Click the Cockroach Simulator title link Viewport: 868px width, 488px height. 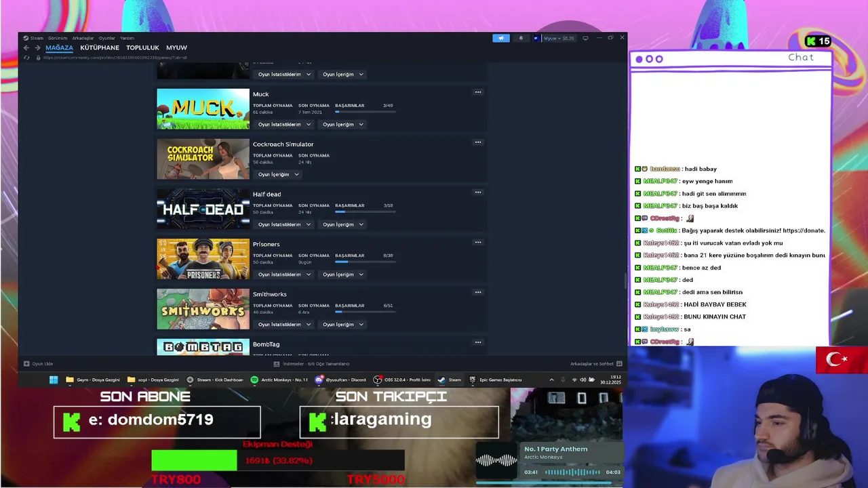[x=283, y=144]
